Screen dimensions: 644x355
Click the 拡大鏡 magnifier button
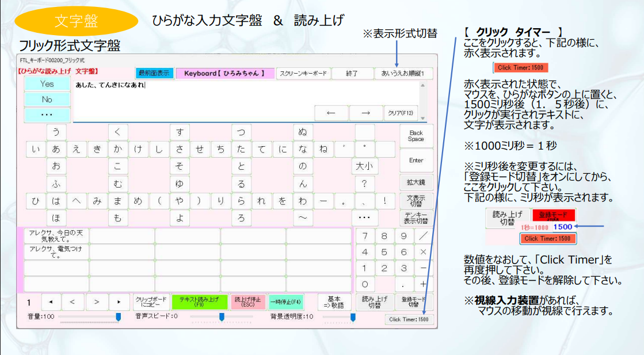(x=416, y=182)
